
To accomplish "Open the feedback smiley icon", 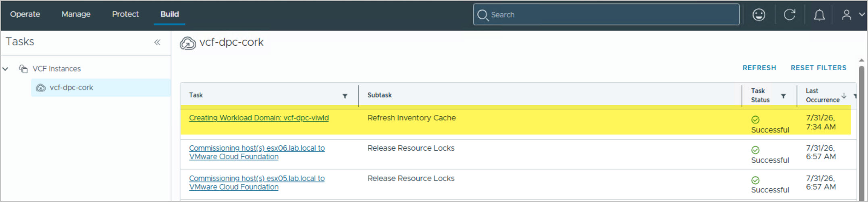I will point(759,15).
